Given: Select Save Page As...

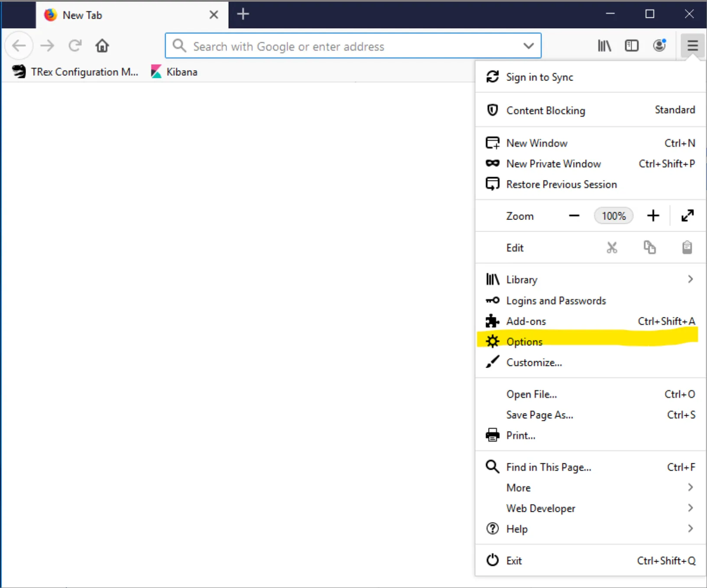Looking at the screenshot, I should pos(590,415).
